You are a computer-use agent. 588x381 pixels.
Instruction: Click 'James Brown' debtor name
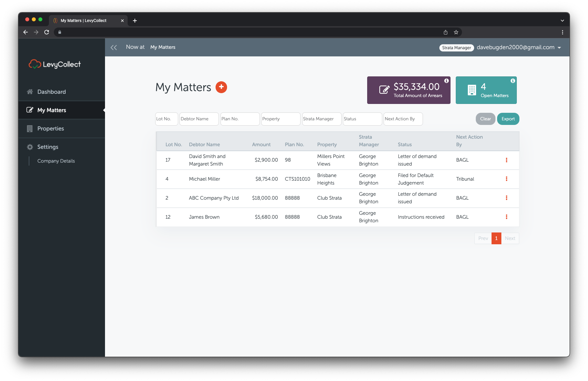[204, 217]
